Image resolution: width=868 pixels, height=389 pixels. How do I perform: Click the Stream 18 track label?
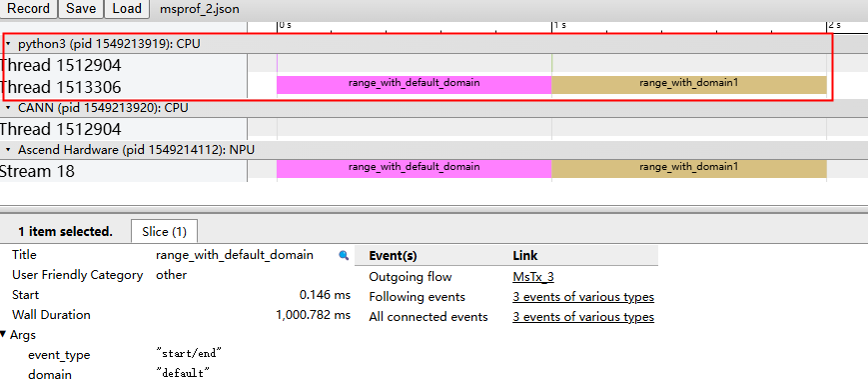[x=37, y=171]
